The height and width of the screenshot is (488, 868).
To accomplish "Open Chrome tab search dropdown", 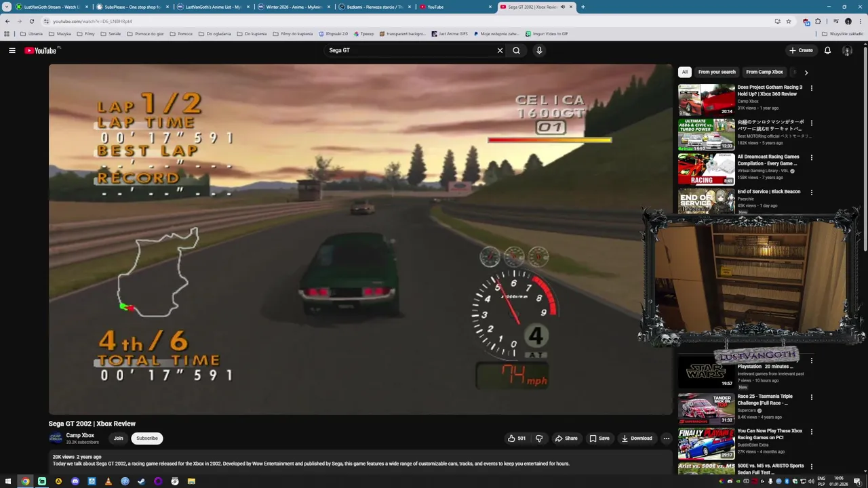I will [7, 7].
